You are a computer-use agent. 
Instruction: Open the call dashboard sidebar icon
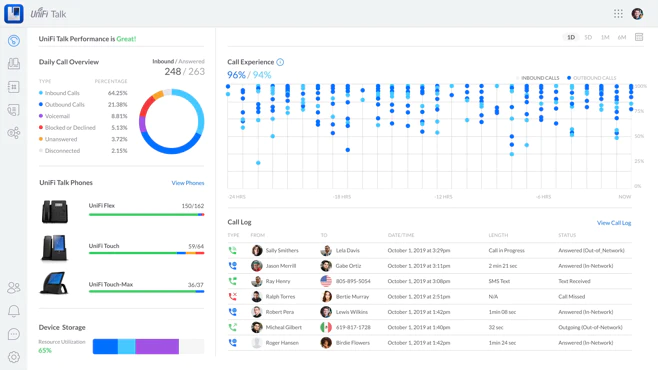13,41
